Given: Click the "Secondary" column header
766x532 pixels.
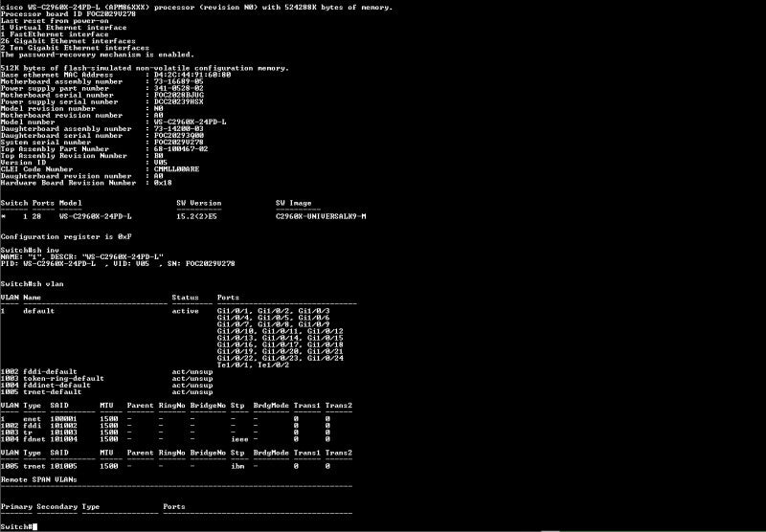Looking at the screenshot, I should (56, 506).
